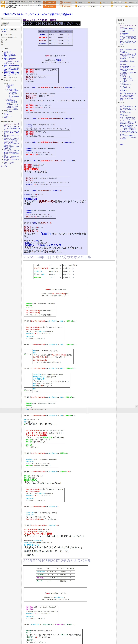
Task: Open the wiki title バトルロイヤルR+α heading link
Action: click(x=37, y=14)
